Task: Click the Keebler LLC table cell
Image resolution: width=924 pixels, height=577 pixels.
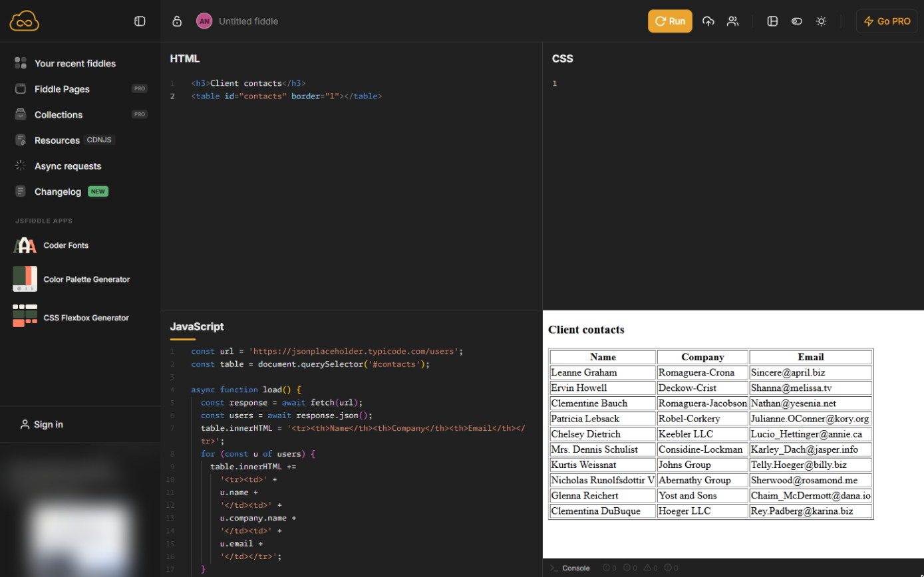Action: point(702,434)
